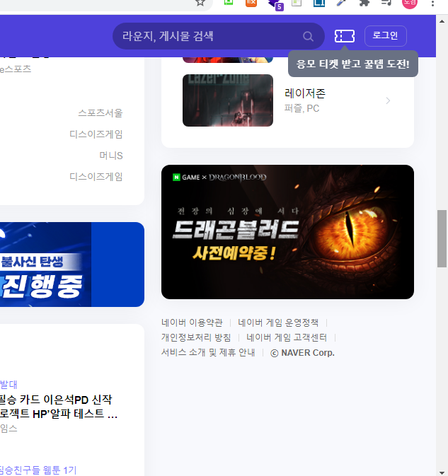Click the e스포츠 label text

pos(16,69)
